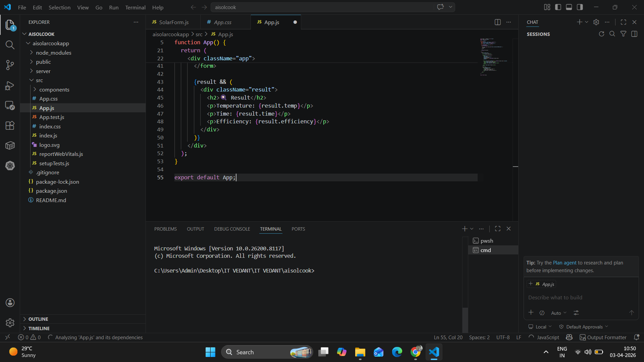Toggle the secondary side bar layout button

(580, 7)
